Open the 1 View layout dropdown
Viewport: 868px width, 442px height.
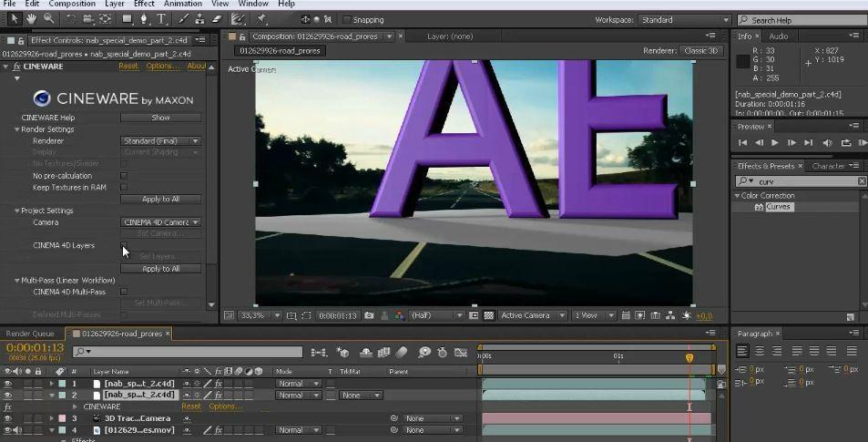click(x=594, y=315)
